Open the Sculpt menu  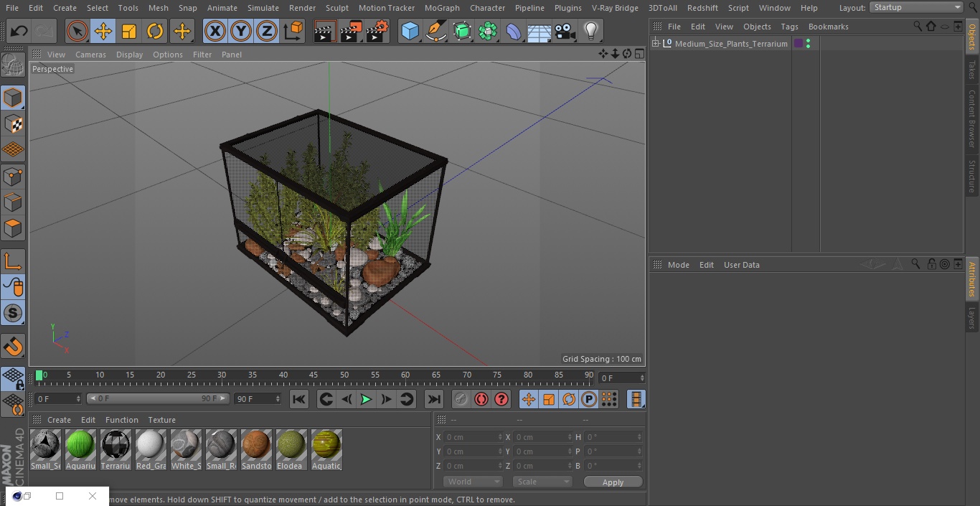click(336, 8)
